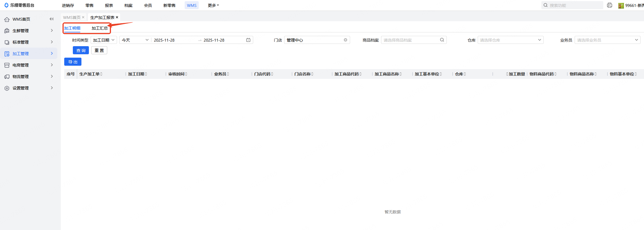Viewport: 644px width, 230px height.
Task: Switch to the 加工明细 tab
Action: pos(72,28)
